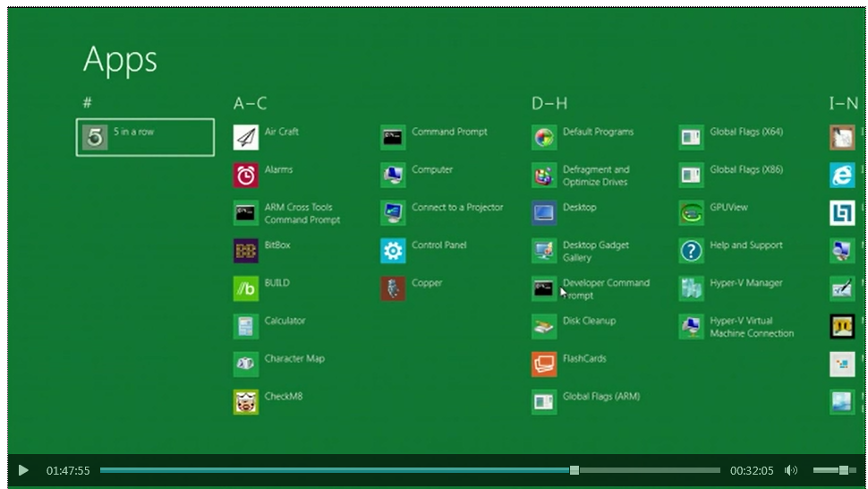The image size is (868, 489).
Task: Click the FlashCards label
Action: click(584, 358)
